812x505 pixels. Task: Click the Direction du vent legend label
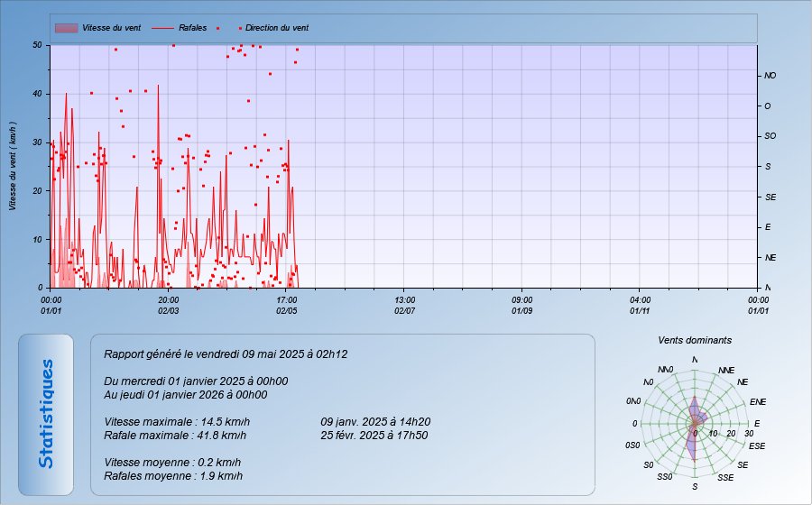pyautogui.click(x=277, y=28)
